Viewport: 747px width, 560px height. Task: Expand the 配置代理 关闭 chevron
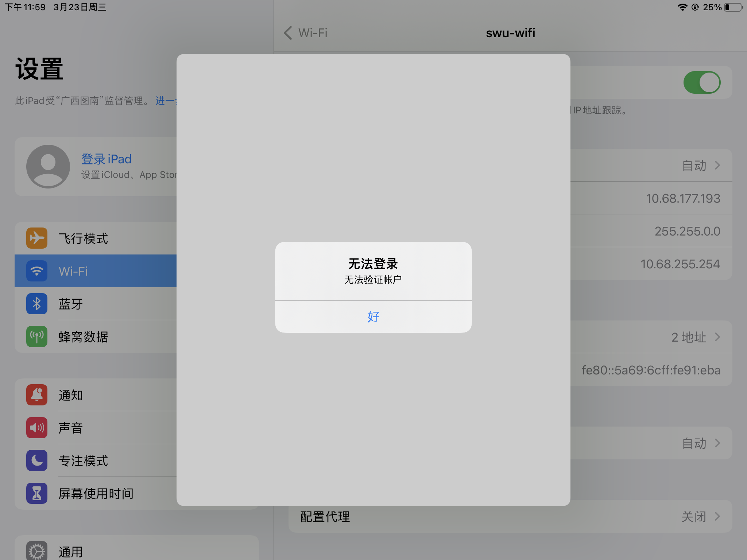[717, 516]
